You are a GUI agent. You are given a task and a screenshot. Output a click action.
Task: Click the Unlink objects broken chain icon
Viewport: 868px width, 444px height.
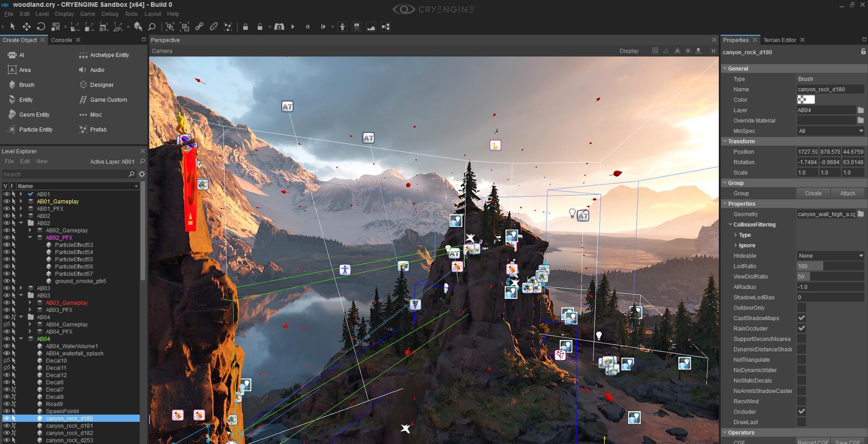(214, 27)
